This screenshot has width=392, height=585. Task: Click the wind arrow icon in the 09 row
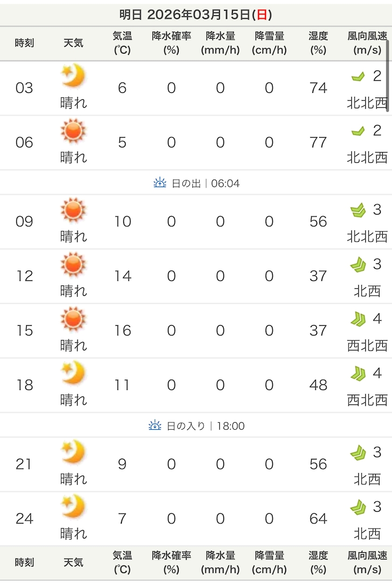click(358, 210)
